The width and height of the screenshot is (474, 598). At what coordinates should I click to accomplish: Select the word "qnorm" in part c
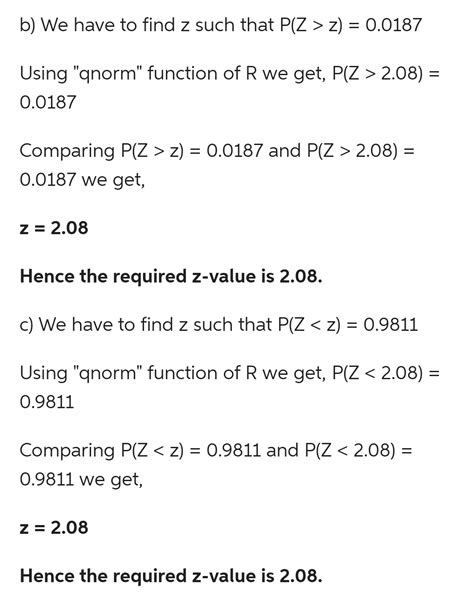click(106, 374)
